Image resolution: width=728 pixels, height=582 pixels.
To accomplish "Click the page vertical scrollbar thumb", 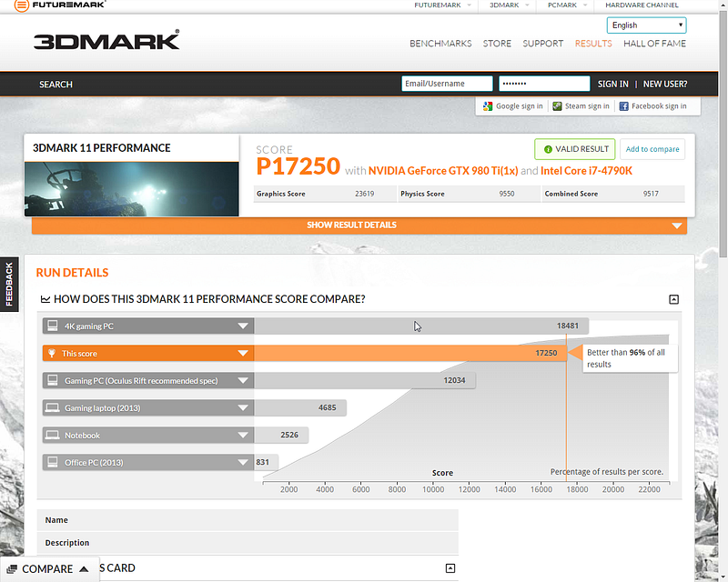I will pyautogui.click(x=723, y=135).
